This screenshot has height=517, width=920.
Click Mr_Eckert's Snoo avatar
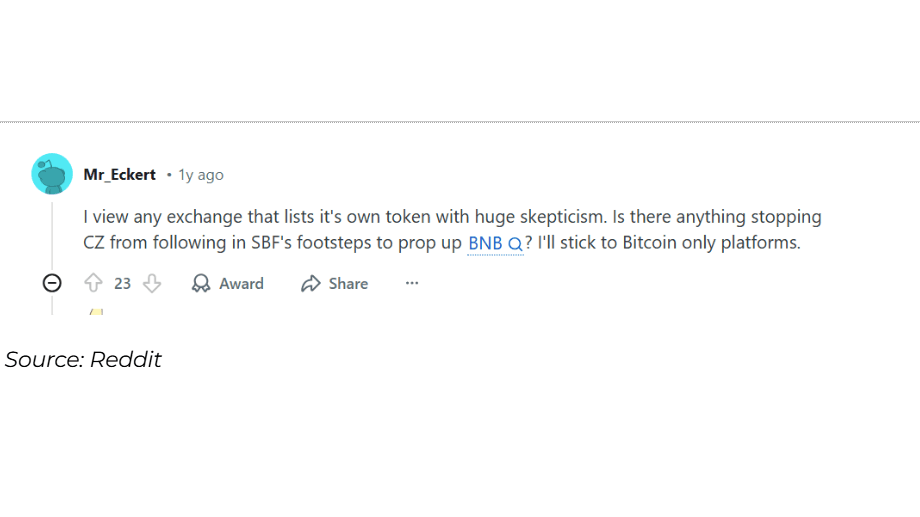(52, 174)
